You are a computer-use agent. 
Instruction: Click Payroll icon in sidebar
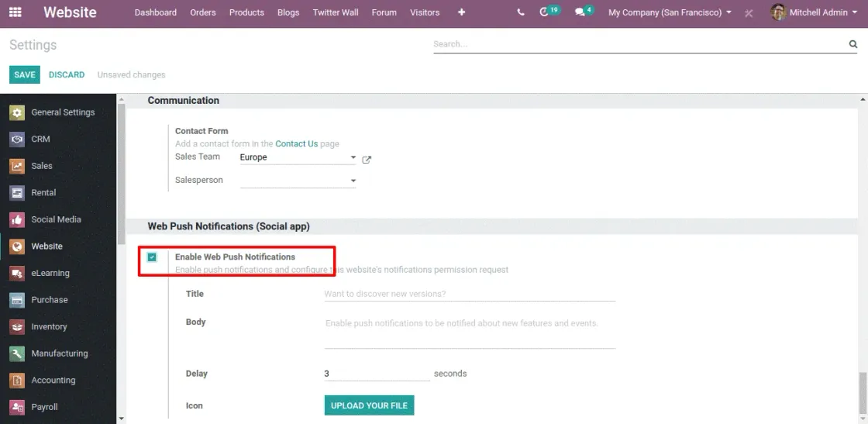point(17,407)
